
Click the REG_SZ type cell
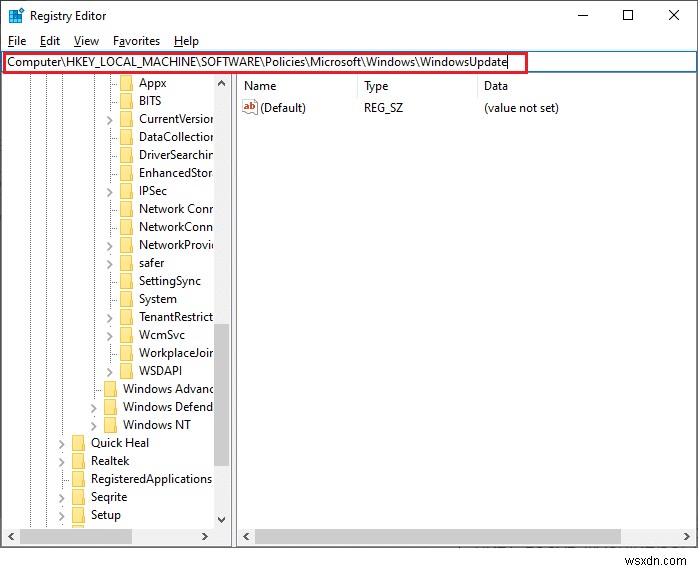point(383,108)
